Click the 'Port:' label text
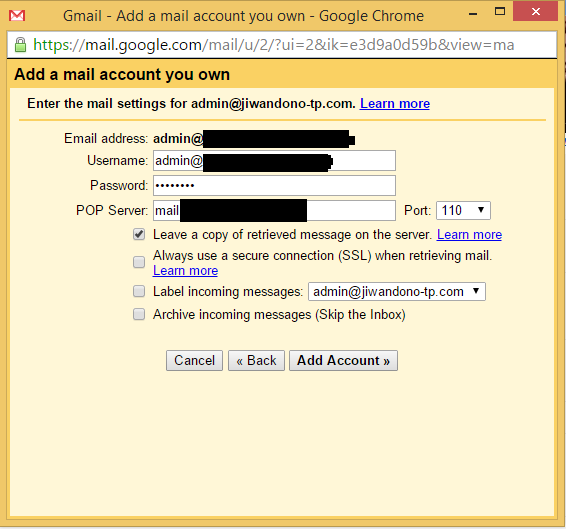Viewport: 566px width, 529px height. (x=418, y=210)
